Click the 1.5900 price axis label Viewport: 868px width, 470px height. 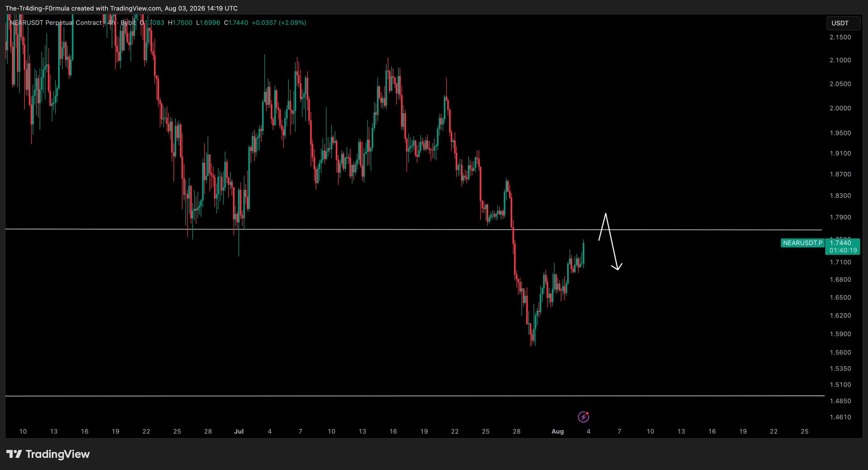tap(840, 334)
